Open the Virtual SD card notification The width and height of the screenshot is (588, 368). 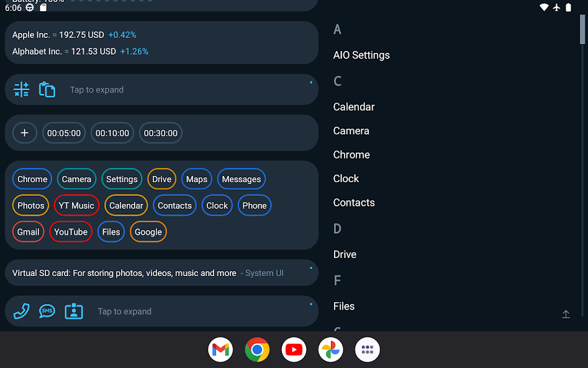[161, 273]
